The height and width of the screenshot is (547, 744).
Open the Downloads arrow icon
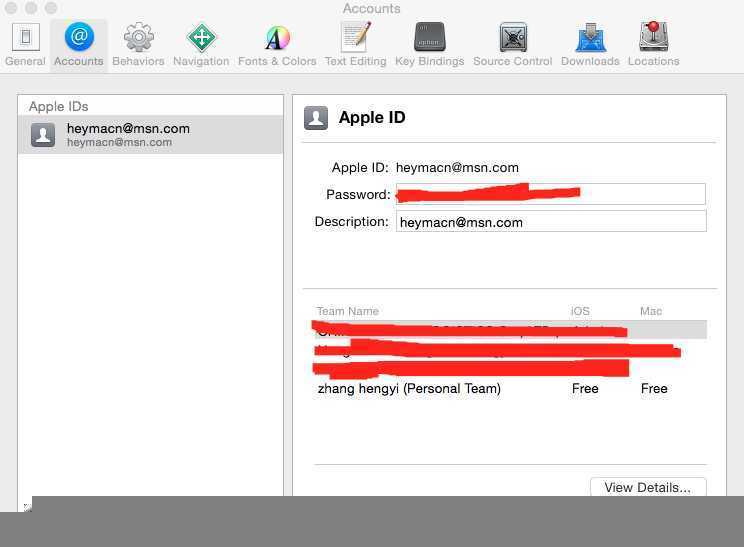[590, 37]
